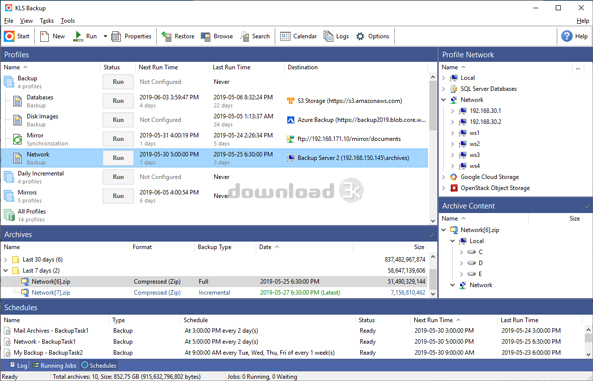Switch to the Schedules tab
This screenshot has width=593, height=381.
pyautogui.click(x=99, y=365)
